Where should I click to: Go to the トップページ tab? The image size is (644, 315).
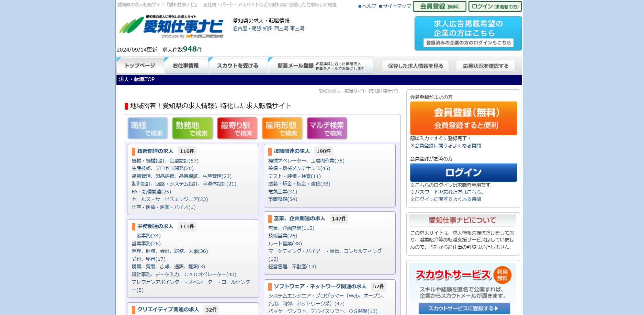click(140, 66)
